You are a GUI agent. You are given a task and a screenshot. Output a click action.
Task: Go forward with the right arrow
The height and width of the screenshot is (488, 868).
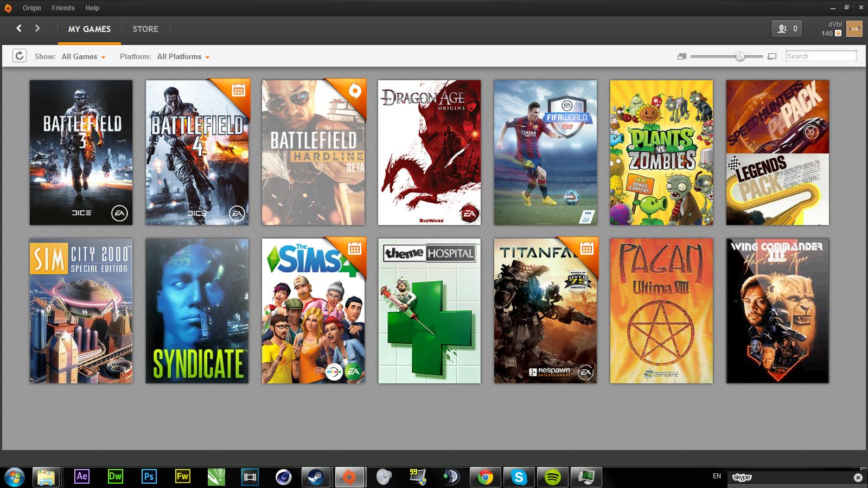click(x=37, y=28)
